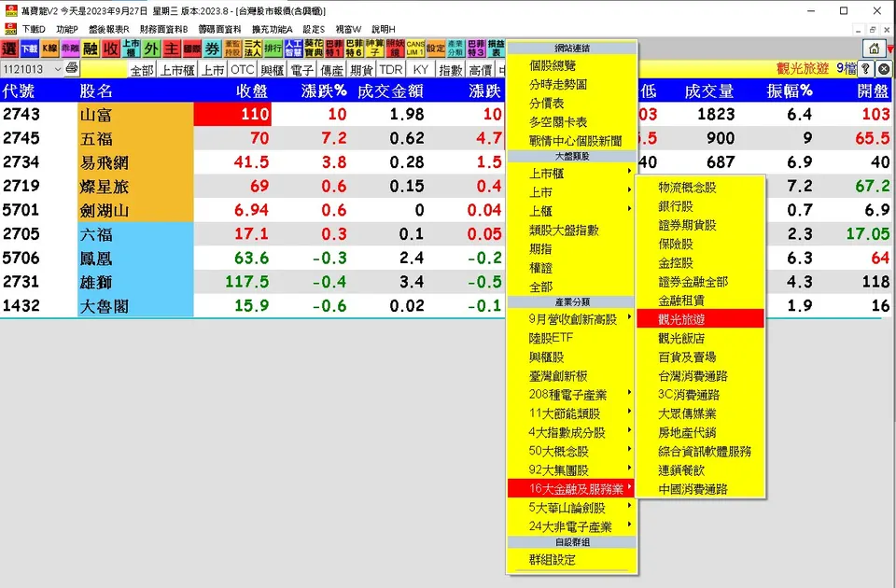Click the 外 foreign investor toolbar icon
Image resolution: width=896 pixels, height=588 pixels.
pyautogui.click(x=151, y=49)
